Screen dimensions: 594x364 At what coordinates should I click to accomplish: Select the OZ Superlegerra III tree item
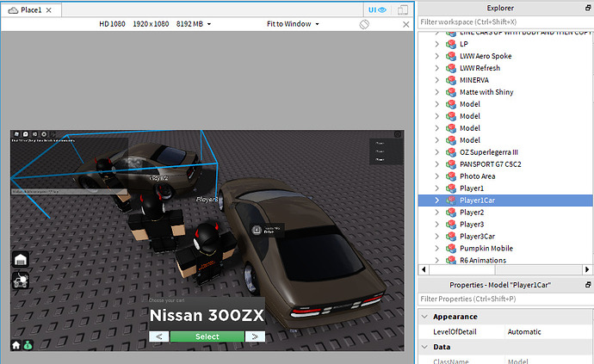point(489,152)
